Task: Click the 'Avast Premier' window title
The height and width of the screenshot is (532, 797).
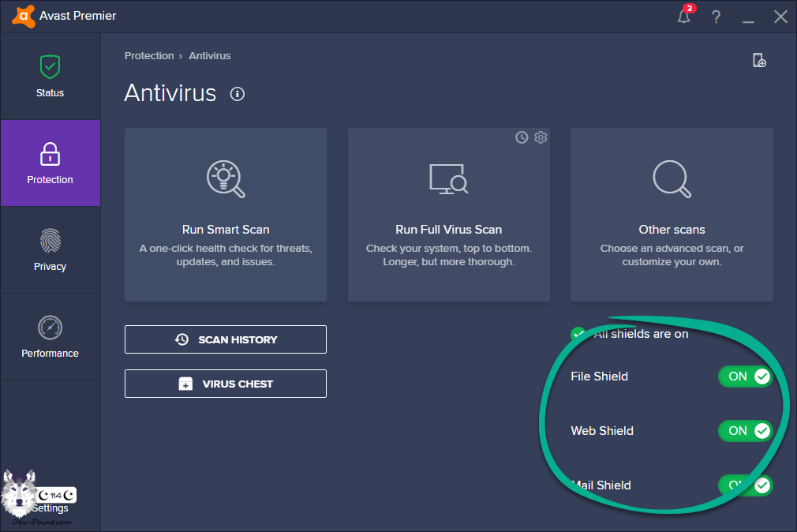Action: [78, 16]
